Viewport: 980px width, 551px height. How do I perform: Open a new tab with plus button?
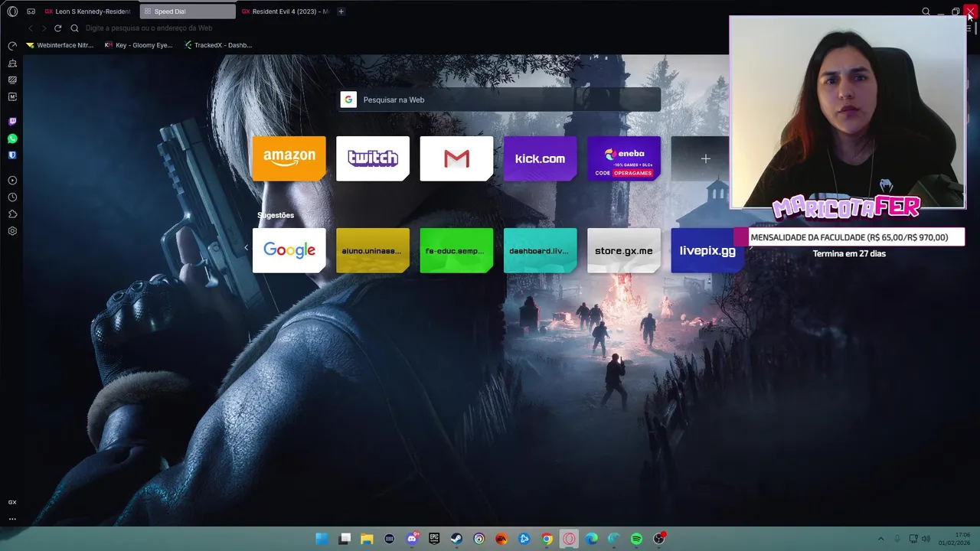point(341,11)
